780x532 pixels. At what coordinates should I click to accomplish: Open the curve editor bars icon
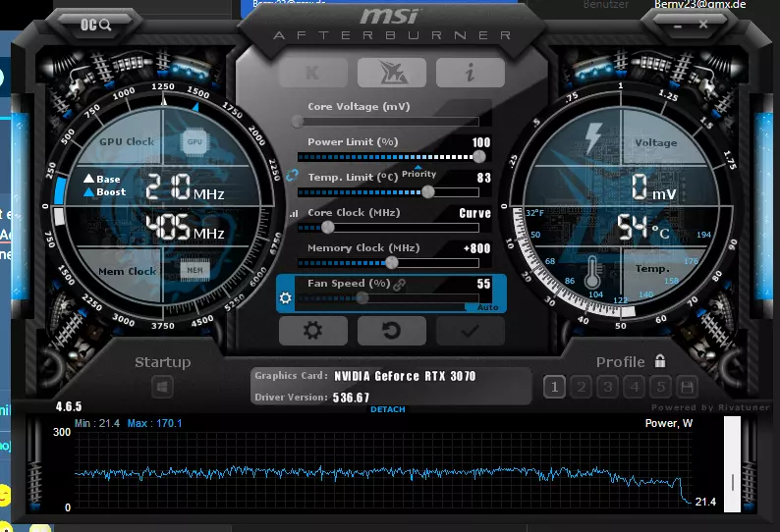[x=294, y=213]
